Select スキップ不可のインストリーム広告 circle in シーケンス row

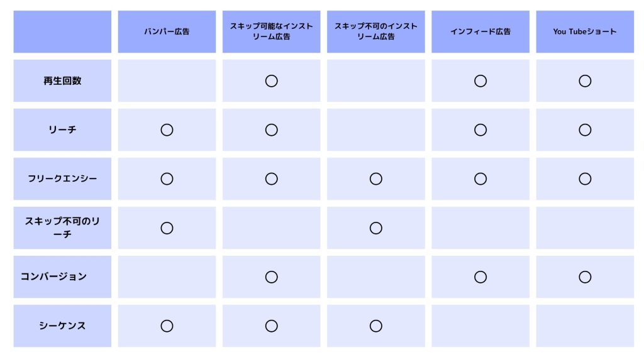(x=376, y=326)
